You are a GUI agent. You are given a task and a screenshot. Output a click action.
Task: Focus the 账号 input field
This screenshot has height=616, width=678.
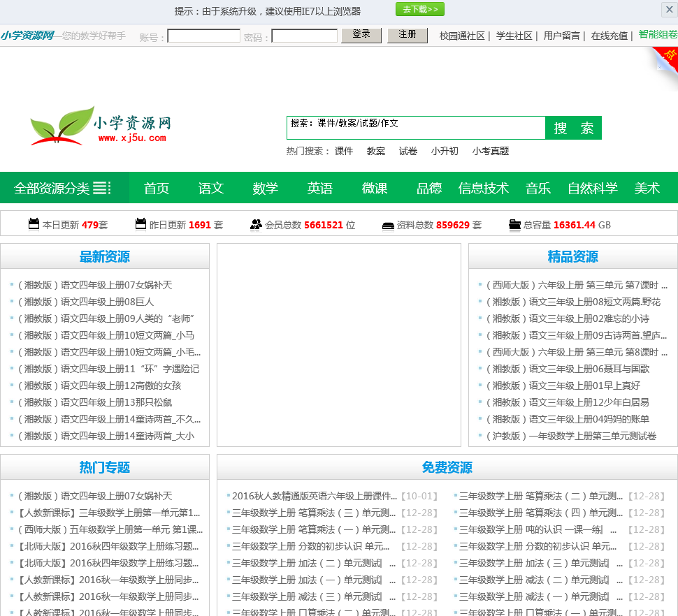(x=203, y=36)
